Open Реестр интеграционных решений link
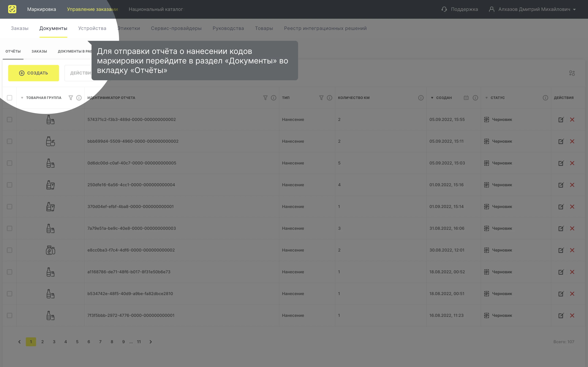 pyautogui.click(x=325, y=28)
